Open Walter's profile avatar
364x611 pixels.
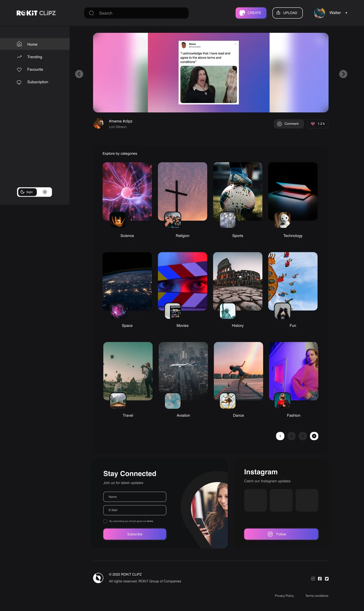(319, 13)
